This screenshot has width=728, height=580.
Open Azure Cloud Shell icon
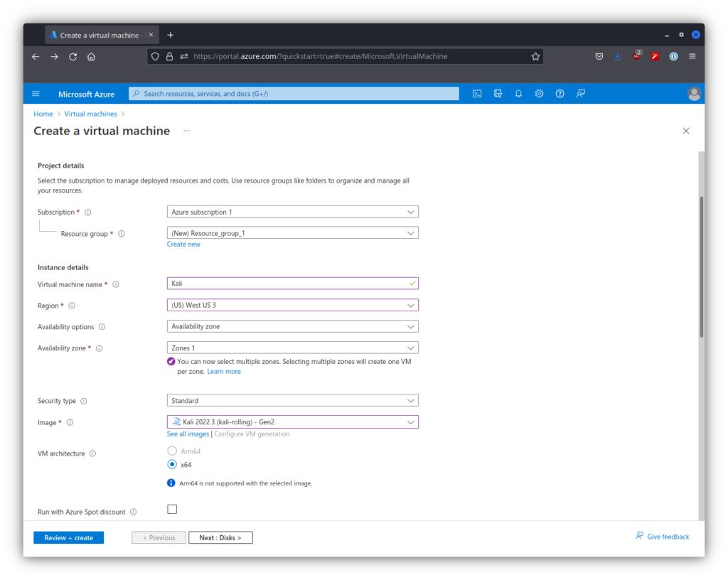(x=478, y=94)
